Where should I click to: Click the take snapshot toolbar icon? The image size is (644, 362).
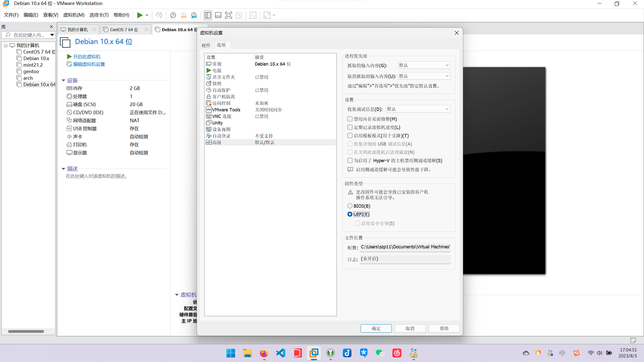click(173, 15)
